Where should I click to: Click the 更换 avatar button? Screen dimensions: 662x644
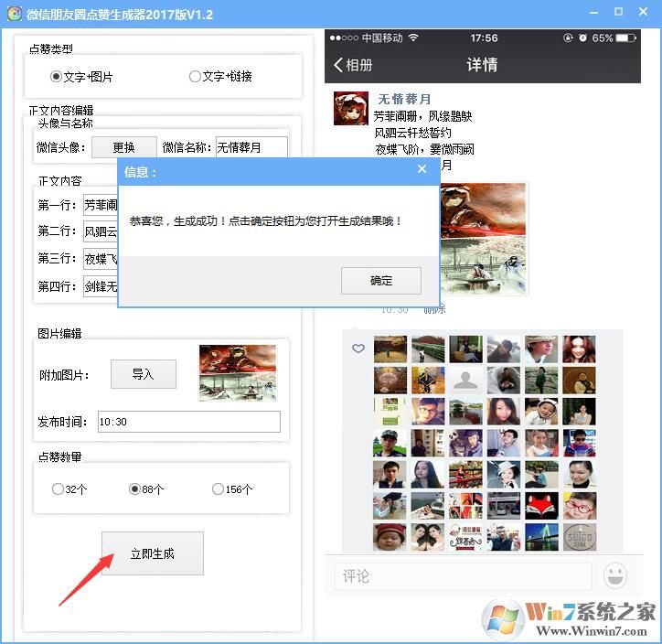(x=124, y=147)
